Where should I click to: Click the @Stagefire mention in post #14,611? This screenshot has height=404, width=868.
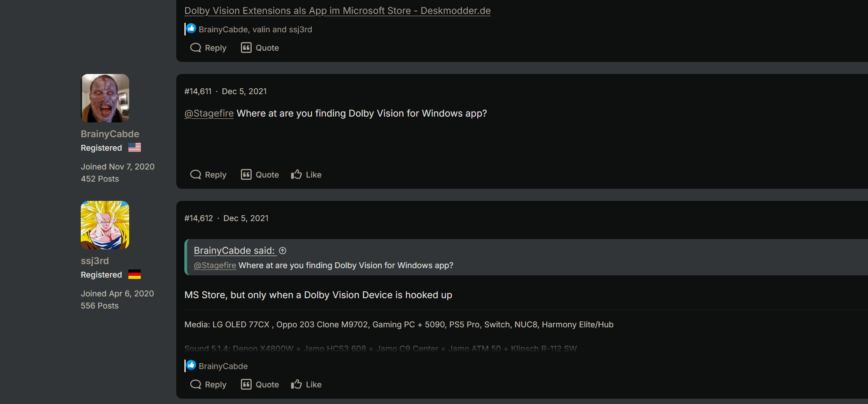209,113
